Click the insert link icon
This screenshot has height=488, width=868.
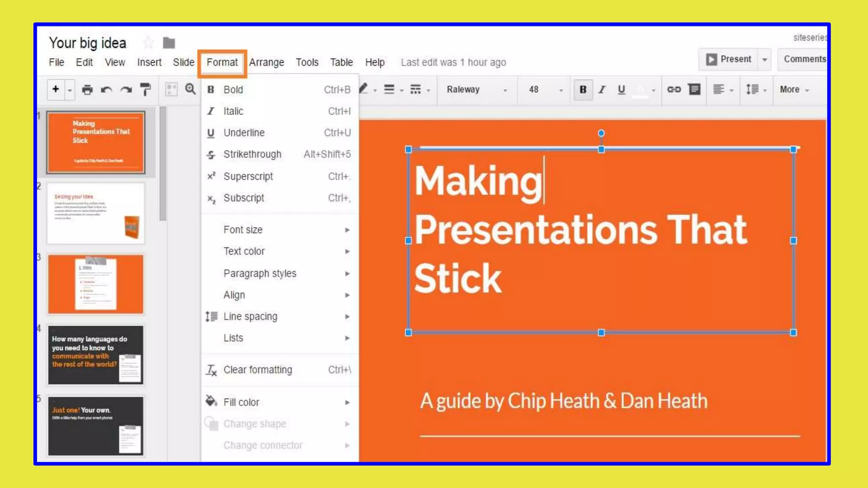[673, 89]
